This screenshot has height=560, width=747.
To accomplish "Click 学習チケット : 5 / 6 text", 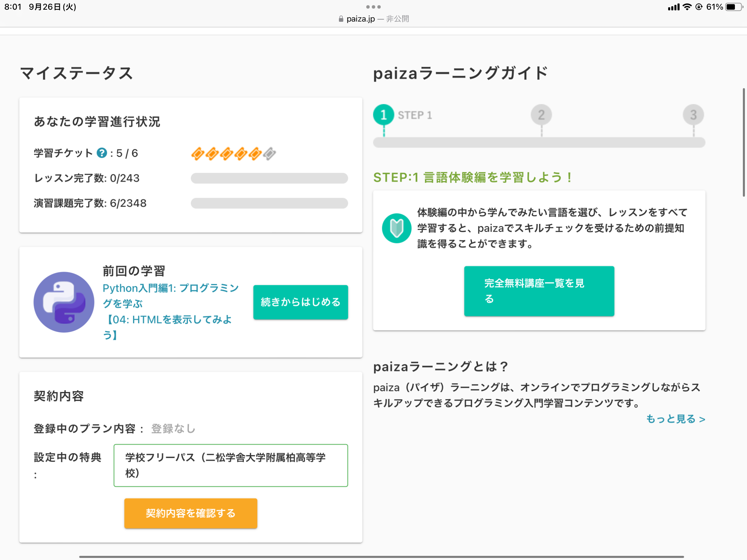I will (86, 153).
